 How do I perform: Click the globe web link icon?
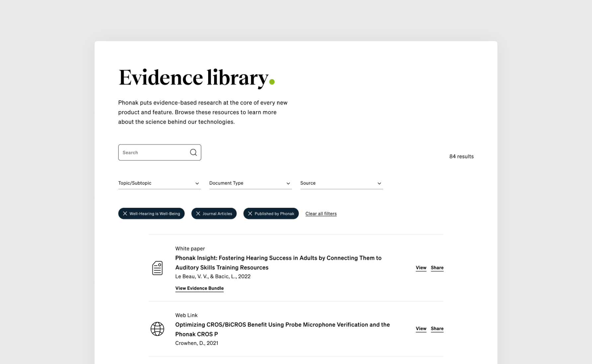[157, 329]
